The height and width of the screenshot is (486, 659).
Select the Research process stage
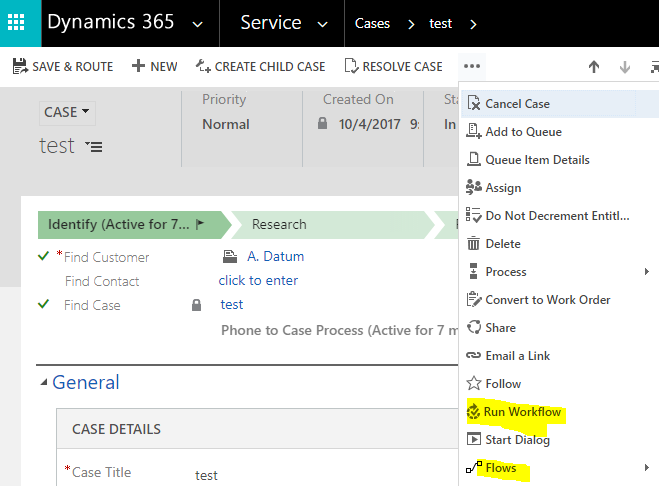point(332,225)
